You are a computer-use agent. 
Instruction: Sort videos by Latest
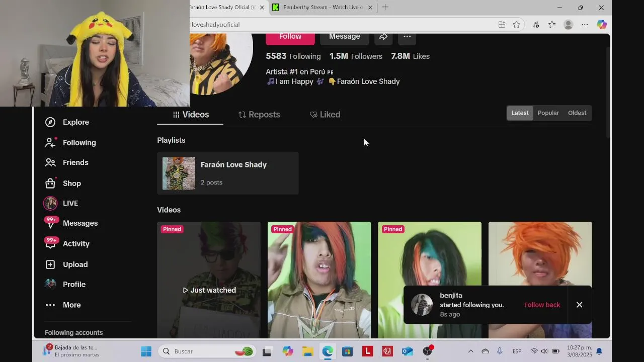click(520, 113)
